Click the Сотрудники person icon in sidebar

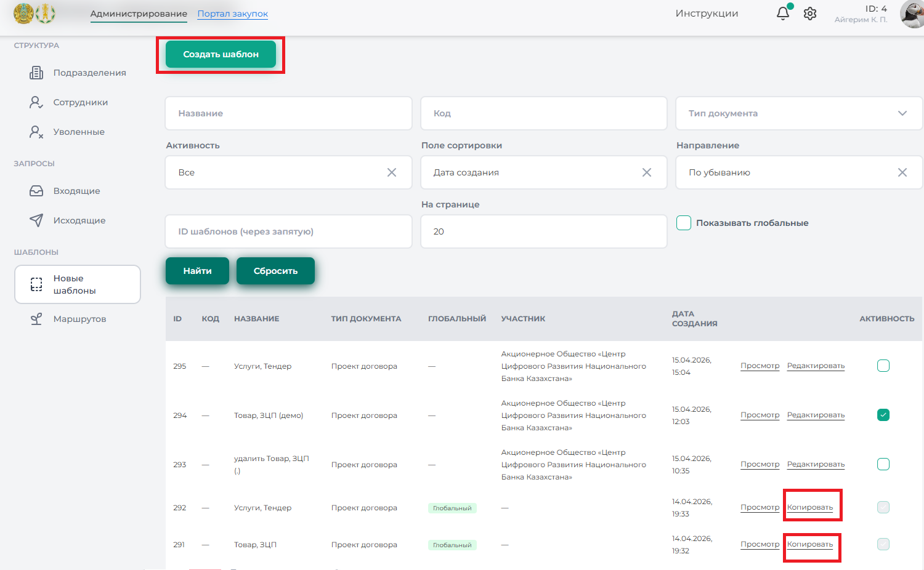coord(36,102)
